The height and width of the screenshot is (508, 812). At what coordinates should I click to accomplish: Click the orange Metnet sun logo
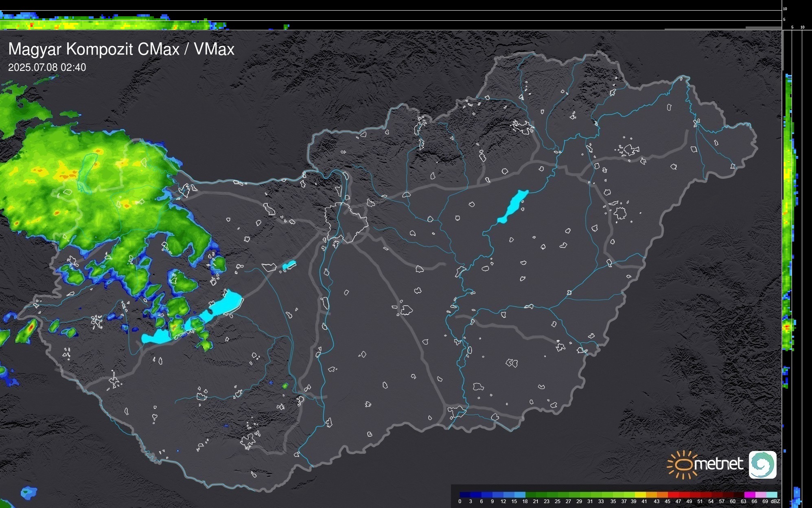pyautogui.click(x=683, y=464)
